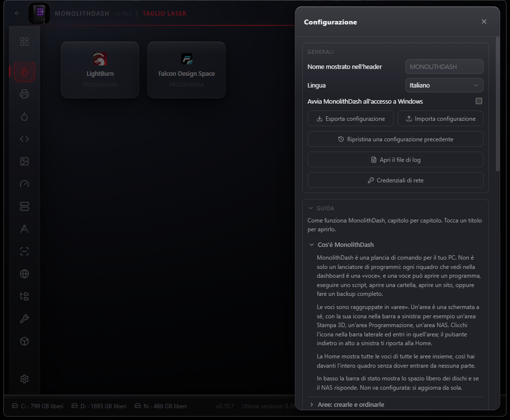Image resolution: width=510 pixels, height=420 pixels.
Task: Open the Lingua dropdown showing Italiano
Action: point(444,85)
